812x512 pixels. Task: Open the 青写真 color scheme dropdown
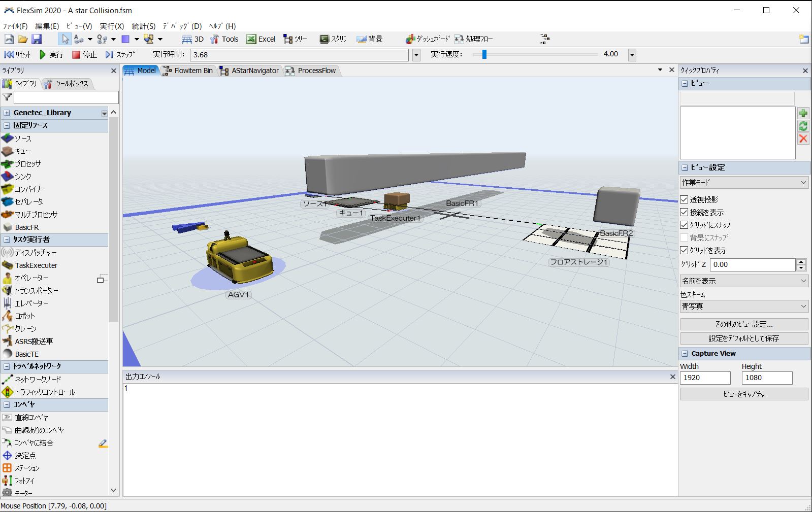[744, 306]
